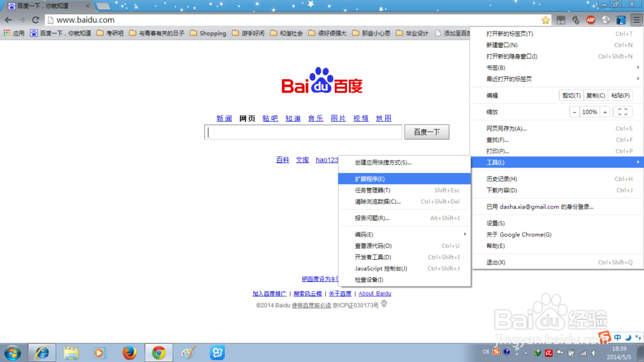Image resolution: width=644 pixels, height=362 pixels.
Task: Launch Firefox from the taskbar
Action: (x=129, y=353)
